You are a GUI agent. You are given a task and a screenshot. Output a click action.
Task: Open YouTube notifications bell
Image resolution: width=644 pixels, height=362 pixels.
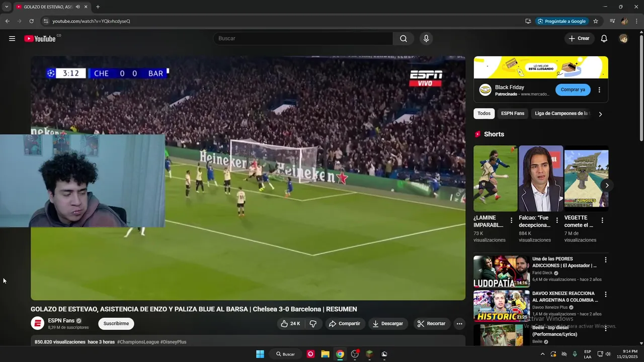[x=604, y=39]
